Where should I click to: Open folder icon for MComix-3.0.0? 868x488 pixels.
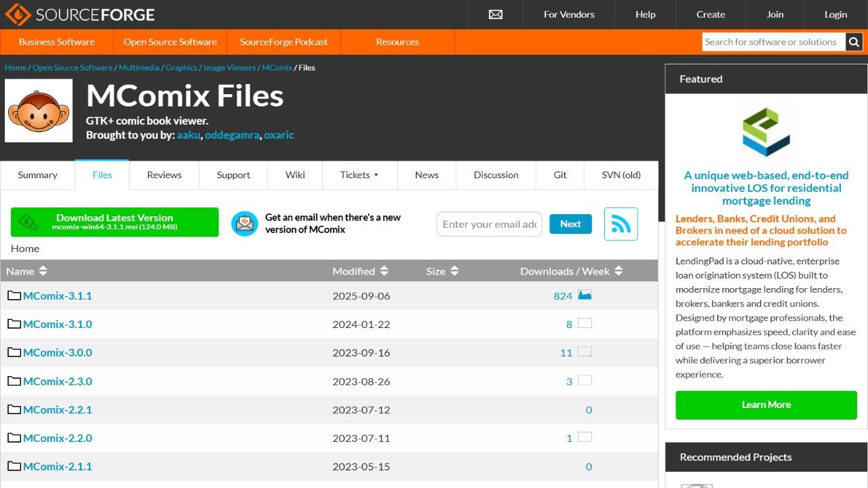[x=14, y=352]
